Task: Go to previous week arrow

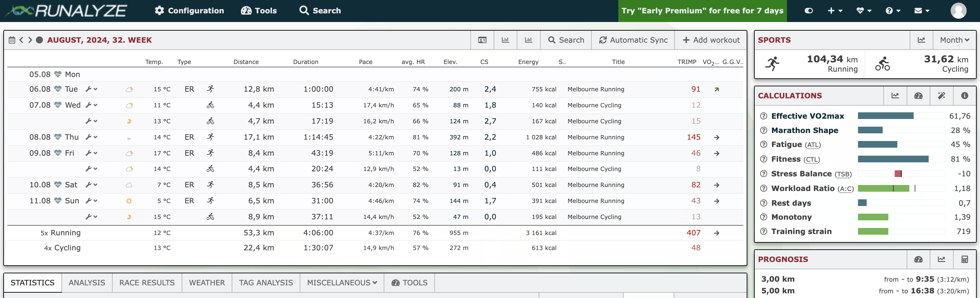Action: pyautogui.click(x=21, y=40)
